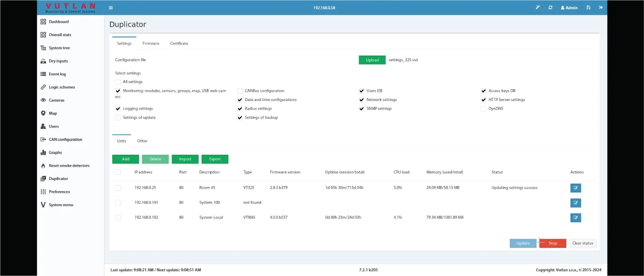
Task: Click the refresh icon in top bar
Action: [550, 8]
